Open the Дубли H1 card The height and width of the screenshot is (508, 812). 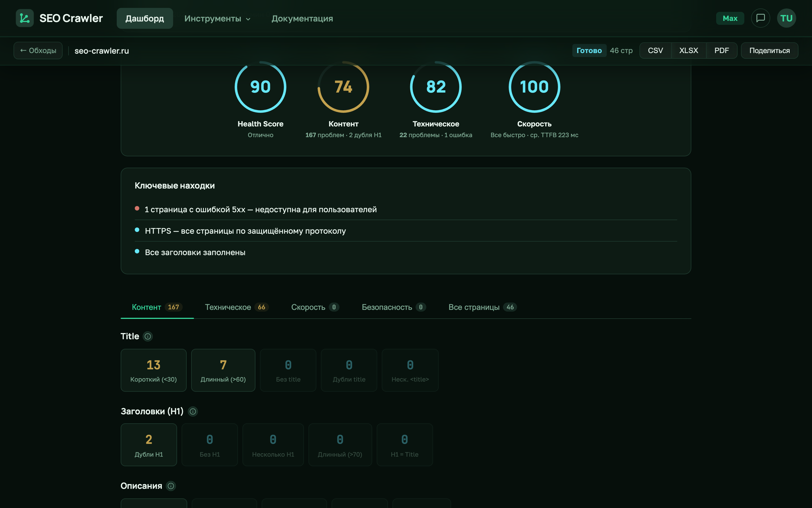[x=149, y=445]
